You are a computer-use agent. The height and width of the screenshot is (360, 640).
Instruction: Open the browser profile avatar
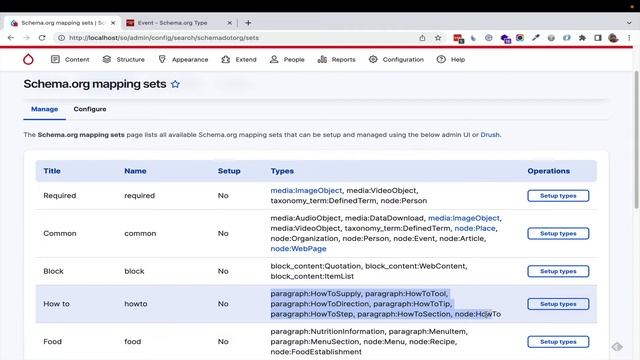[x=613, y=38]
